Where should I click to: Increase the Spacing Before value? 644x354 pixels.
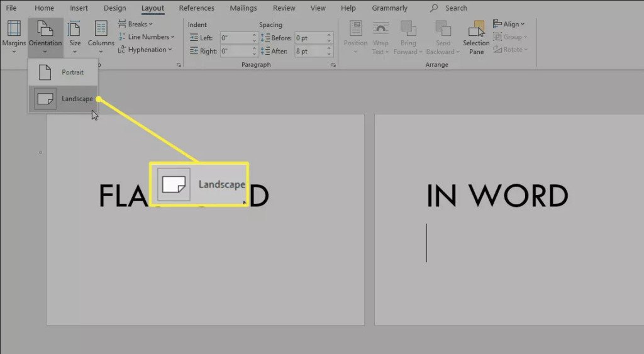329,35
